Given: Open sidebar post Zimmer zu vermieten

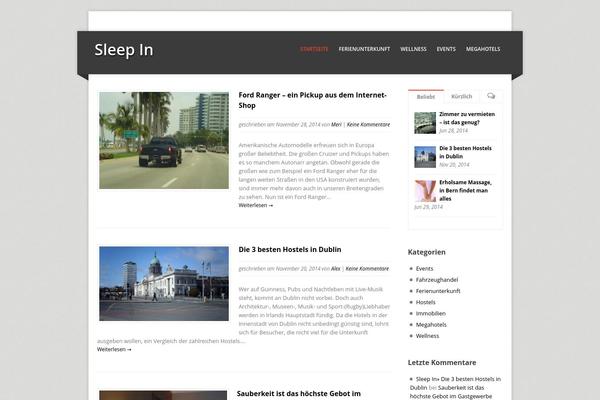Looking at the screenshot, I should pyautogui.click(x=467, y=118).
